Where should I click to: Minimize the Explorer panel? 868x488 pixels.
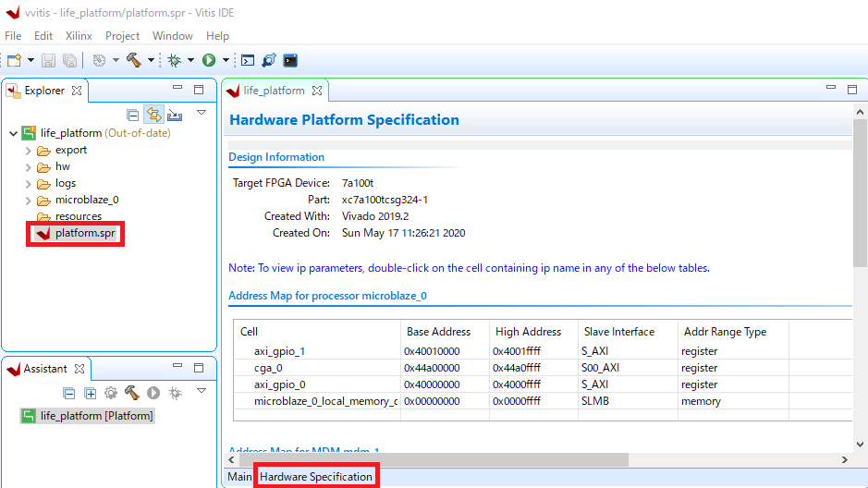click(177, 88)
